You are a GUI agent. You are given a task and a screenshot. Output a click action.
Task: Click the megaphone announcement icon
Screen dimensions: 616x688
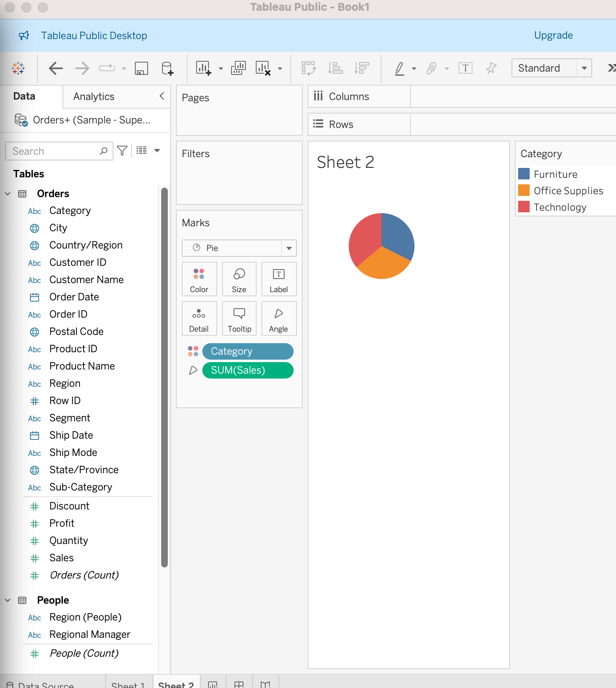point(24,36)
